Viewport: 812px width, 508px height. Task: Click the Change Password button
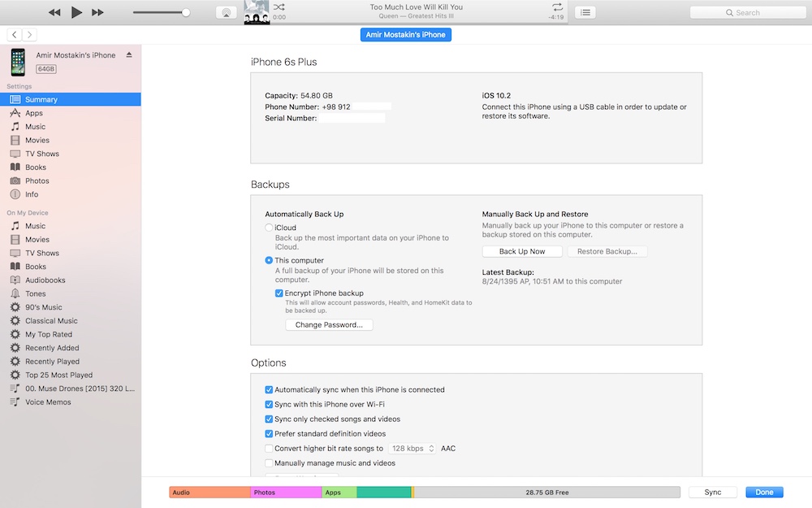pos(329,325)
